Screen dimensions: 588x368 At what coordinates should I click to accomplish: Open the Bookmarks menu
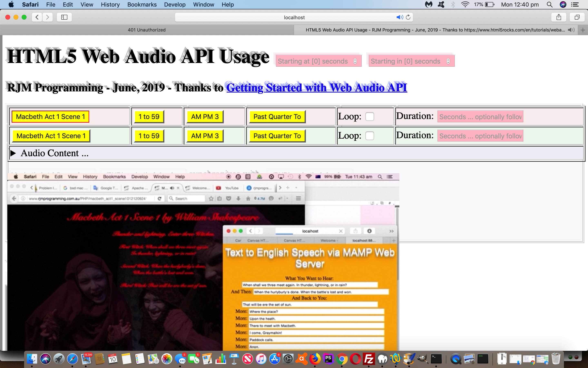tap(142, 5)
